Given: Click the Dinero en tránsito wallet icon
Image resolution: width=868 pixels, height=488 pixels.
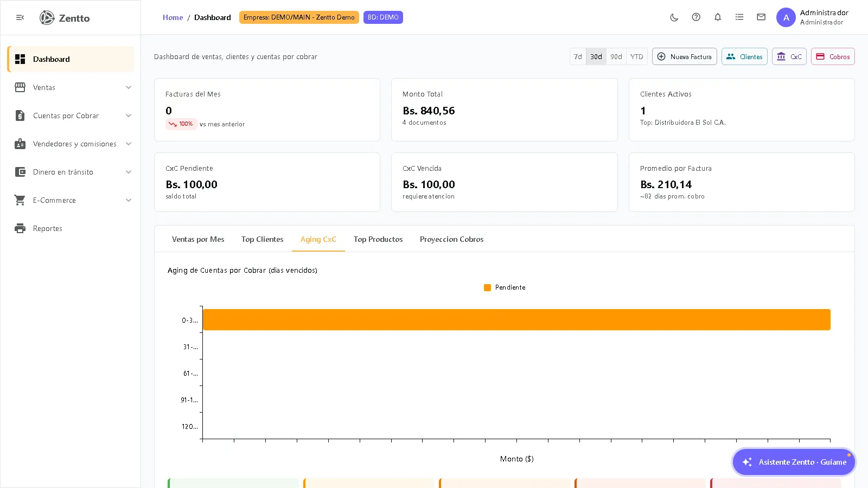Looking at the screenshot, I should (x=20, y=172).
